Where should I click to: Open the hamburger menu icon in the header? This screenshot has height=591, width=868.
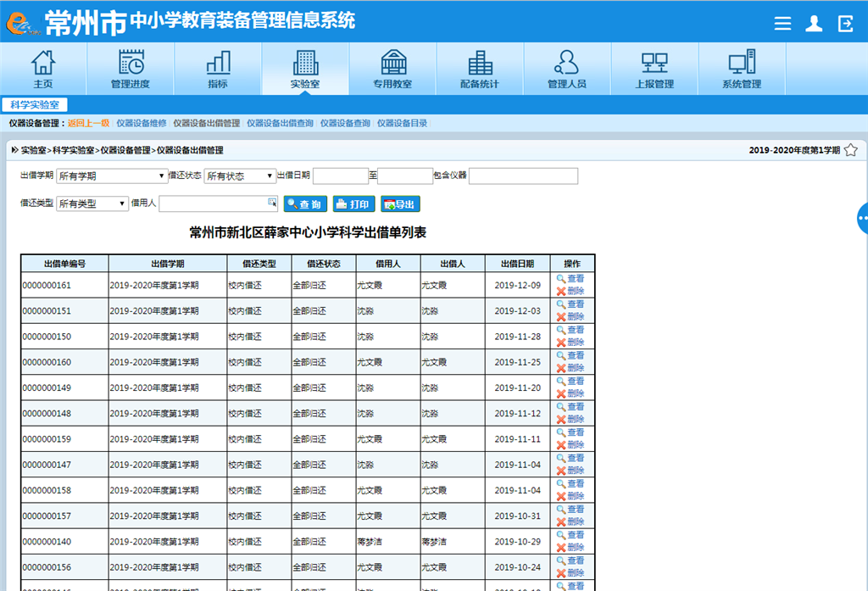[x=782, y=23]
